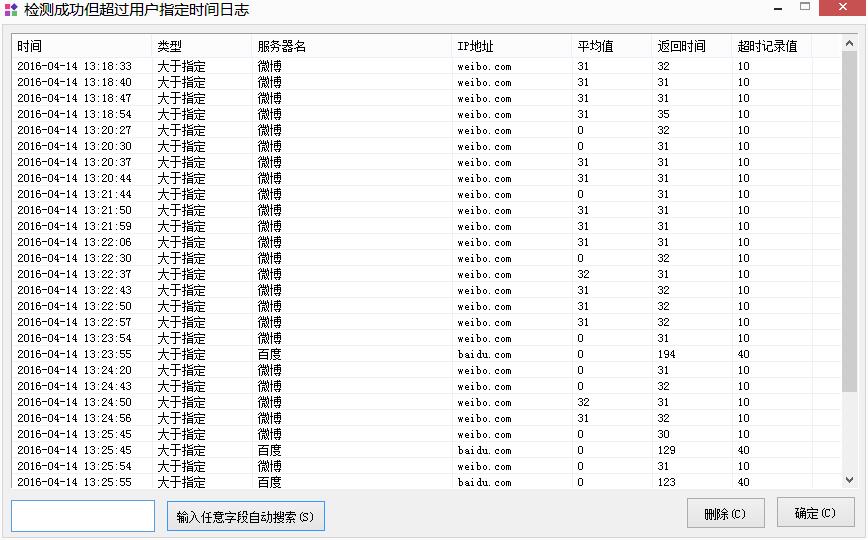Click return time value 30
The height and width of the screenshot is (540, 868).
664,434
